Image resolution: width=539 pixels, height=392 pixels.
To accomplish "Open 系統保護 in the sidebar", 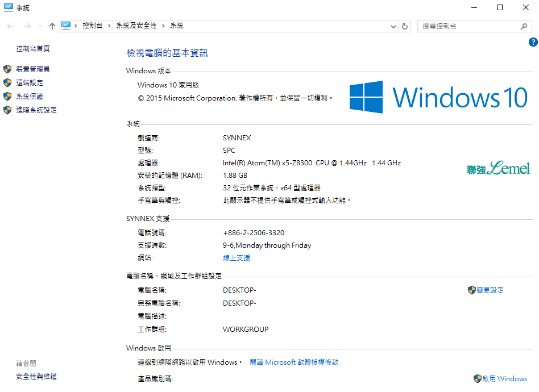I will click(x=30, y=97).
